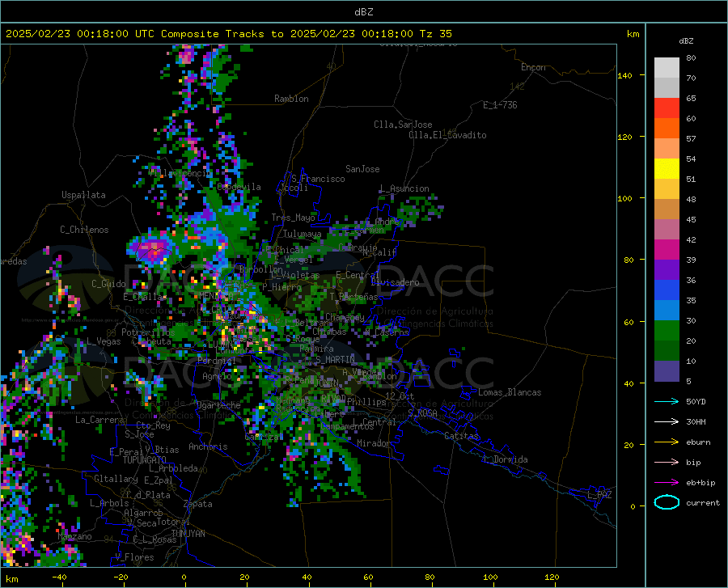The image size is (728, 588).
Task: Click the Manzano place label
Action: [x=74, y=536]
